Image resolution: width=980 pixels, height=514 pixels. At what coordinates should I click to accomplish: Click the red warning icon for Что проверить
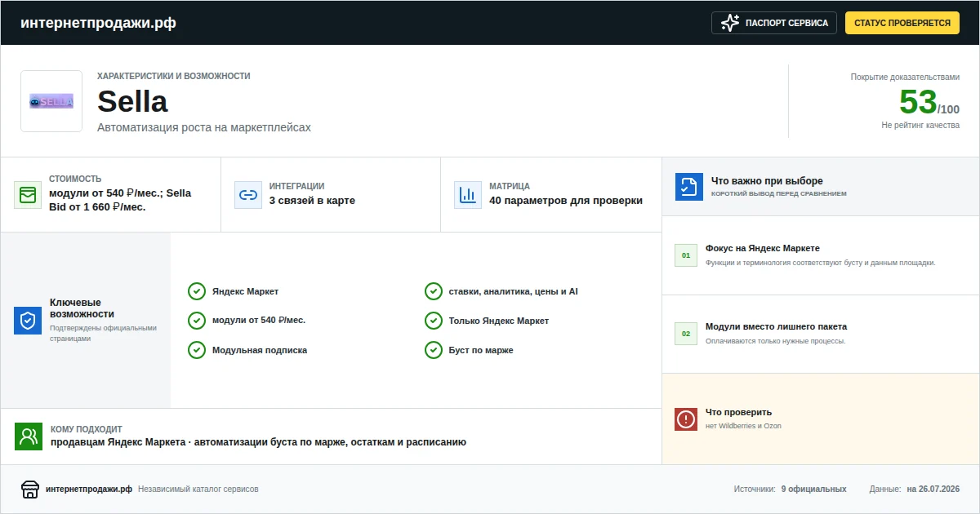click(x=686, y=419)
